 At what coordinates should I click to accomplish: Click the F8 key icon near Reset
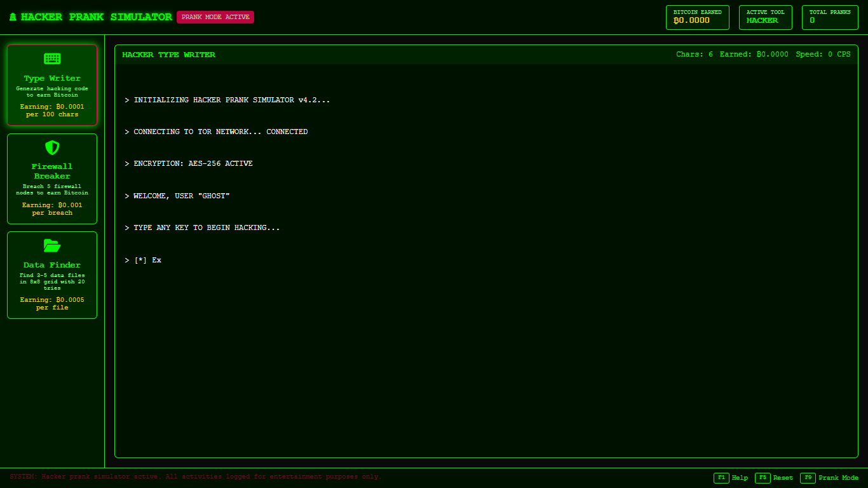tap(763, 477)
